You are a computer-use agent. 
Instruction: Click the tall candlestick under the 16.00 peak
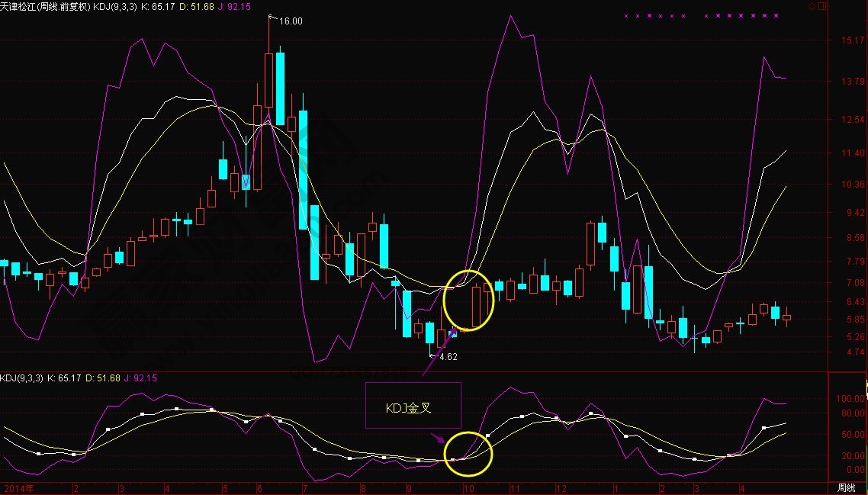[x=269, y=84]
